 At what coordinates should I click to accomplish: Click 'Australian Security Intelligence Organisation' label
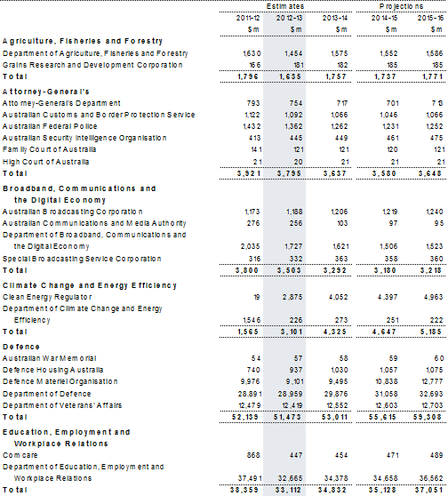[x=84, y=138]
